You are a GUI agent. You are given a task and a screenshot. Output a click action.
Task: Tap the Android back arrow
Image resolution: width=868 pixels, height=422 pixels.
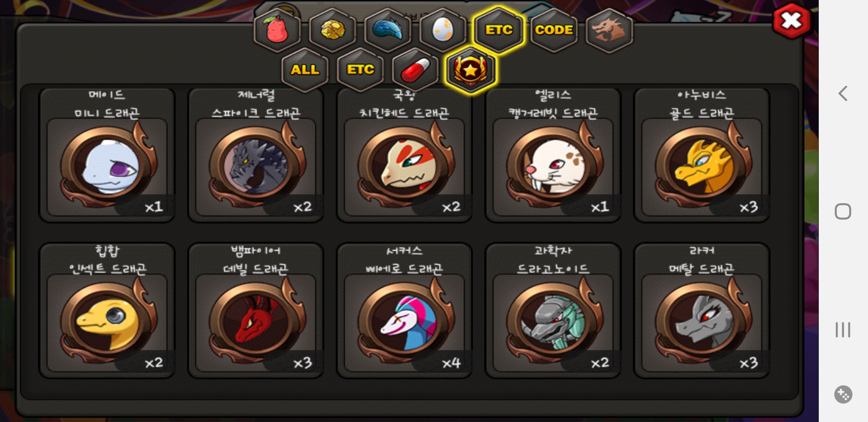pyautogui.click(x=843, y=93)
